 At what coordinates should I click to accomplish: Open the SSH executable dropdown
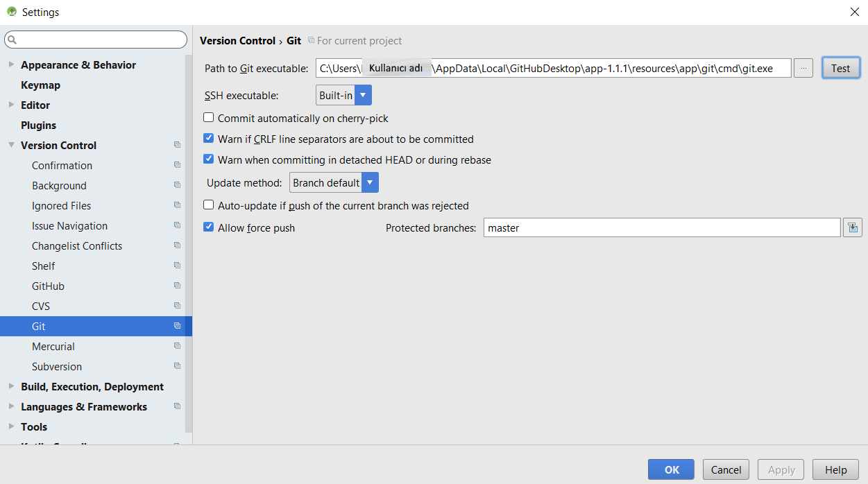coord(362,95)
